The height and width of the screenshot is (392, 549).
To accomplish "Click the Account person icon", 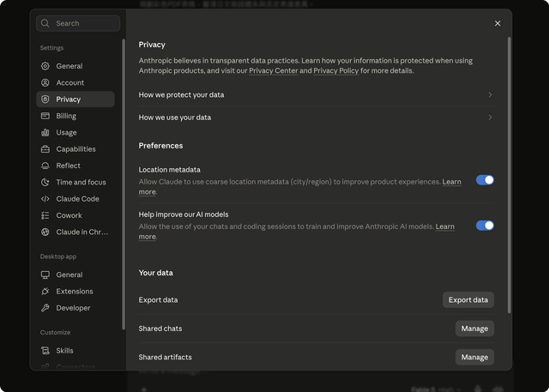I will [45, 82].
